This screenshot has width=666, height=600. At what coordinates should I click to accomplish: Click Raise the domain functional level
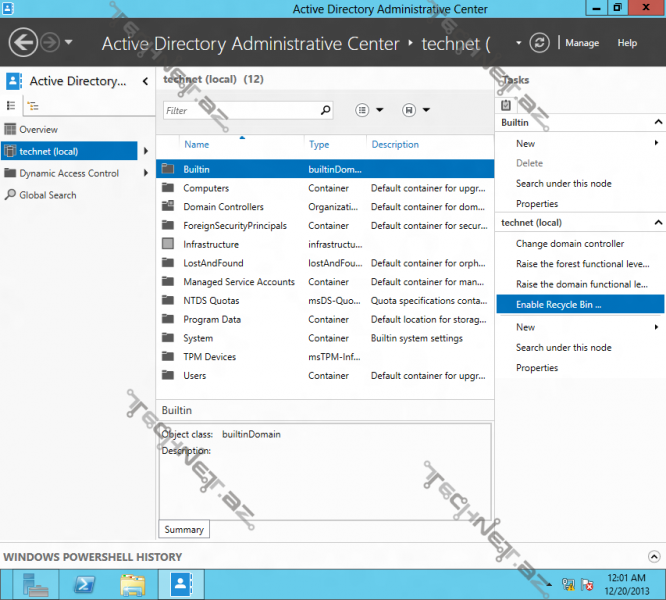581,284
